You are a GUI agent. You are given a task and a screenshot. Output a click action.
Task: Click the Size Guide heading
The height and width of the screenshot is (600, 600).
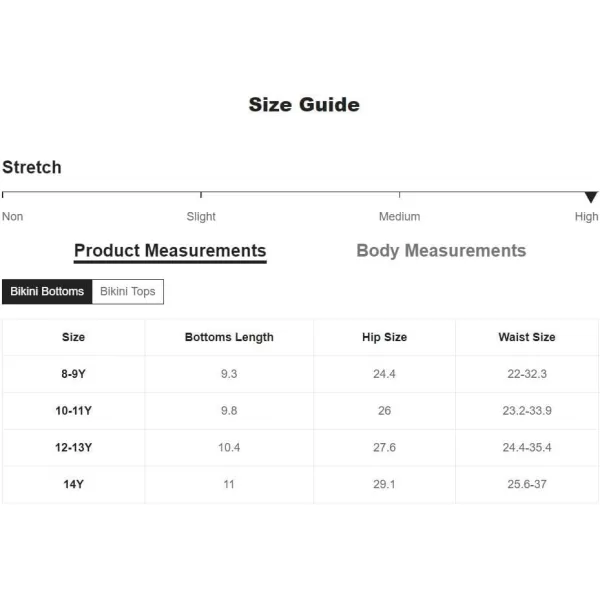[304, 104]
